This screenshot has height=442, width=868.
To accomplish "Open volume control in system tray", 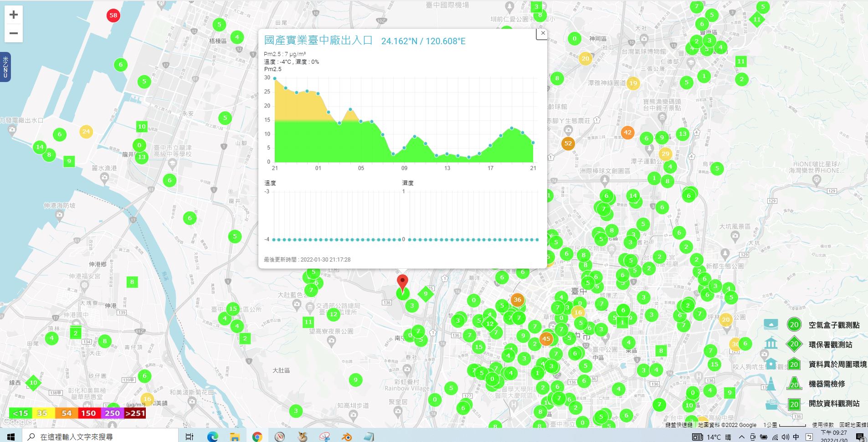I will tap(785, 437).
